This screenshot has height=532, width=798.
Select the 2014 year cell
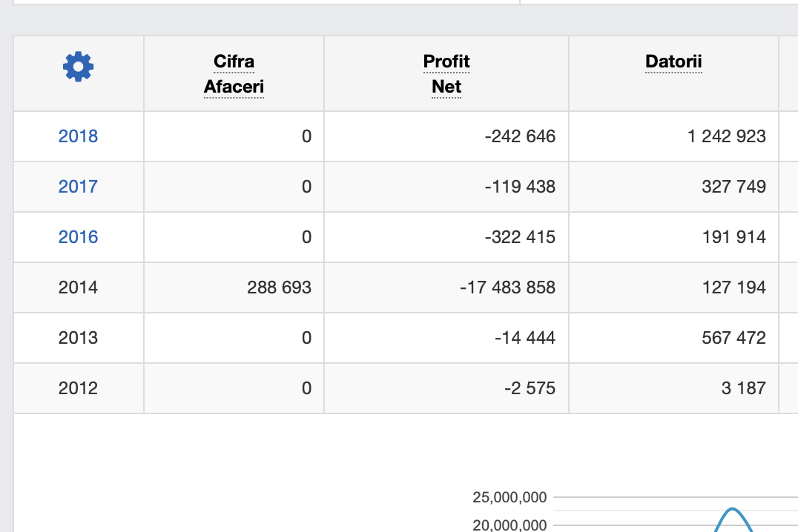(x=78, y=287)
